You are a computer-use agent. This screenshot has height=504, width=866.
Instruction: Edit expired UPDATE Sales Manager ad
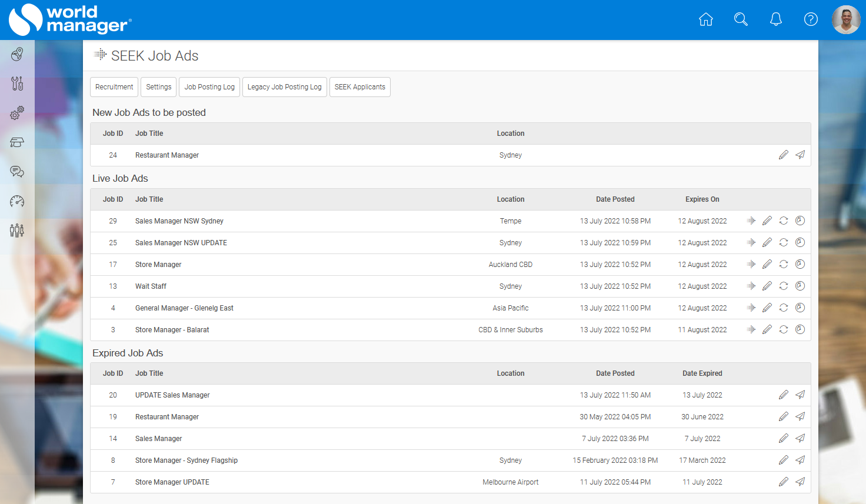(784, 395)
